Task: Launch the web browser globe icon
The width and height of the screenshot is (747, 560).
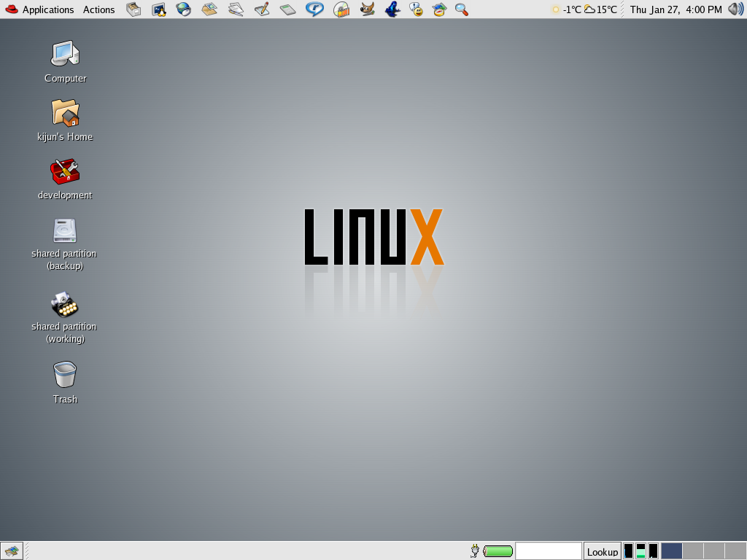Action: [x=183, y=9]
